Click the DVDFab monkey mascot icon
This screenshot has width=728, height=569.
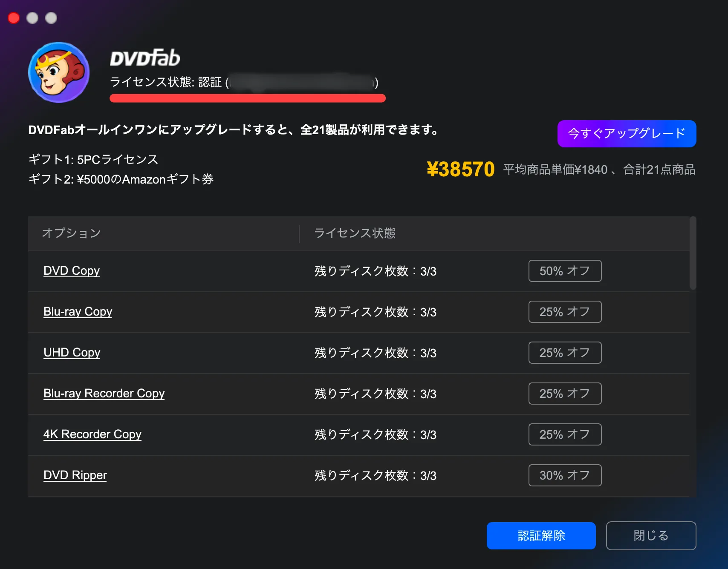coord(59,72)
